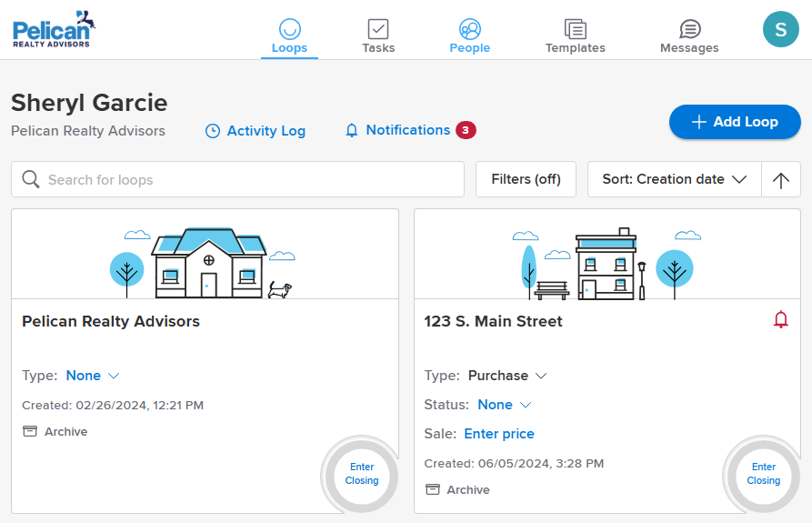The image size is (812, 523).
Task: Open Templates from the top navigation
Action: (575, 36)
